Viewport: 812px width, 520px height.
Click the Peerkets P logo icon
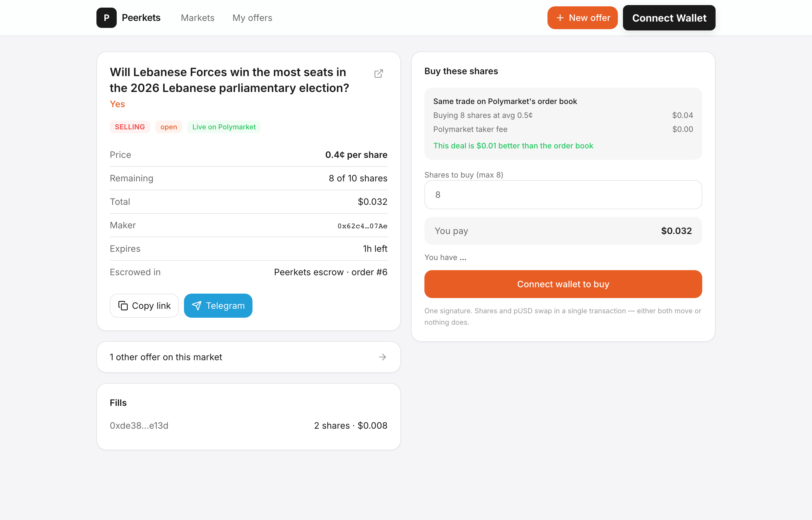pos(106,17)
